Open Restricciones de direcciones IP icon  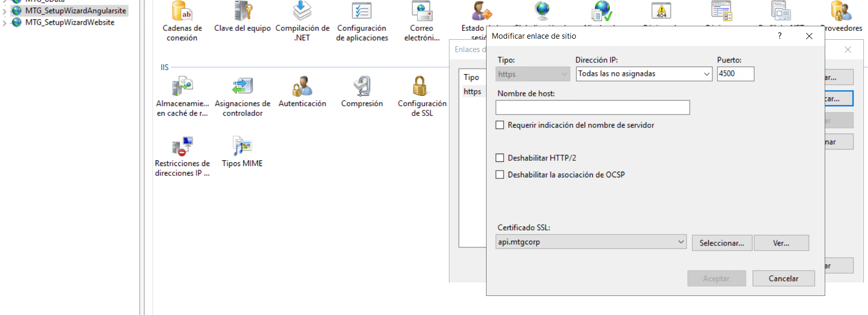click(x=182, y=146)
